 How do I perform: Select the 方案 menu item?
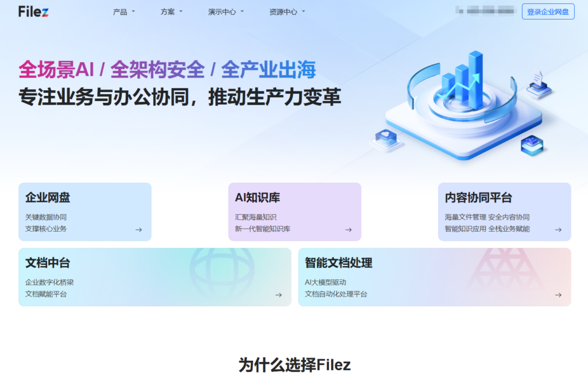tap(169, 11)
